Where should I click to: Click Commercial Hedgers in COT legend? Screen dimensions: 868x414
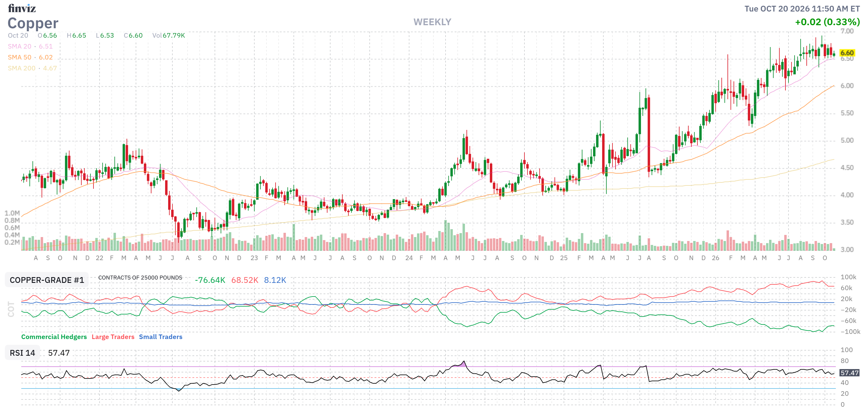[x=54, y=337]
